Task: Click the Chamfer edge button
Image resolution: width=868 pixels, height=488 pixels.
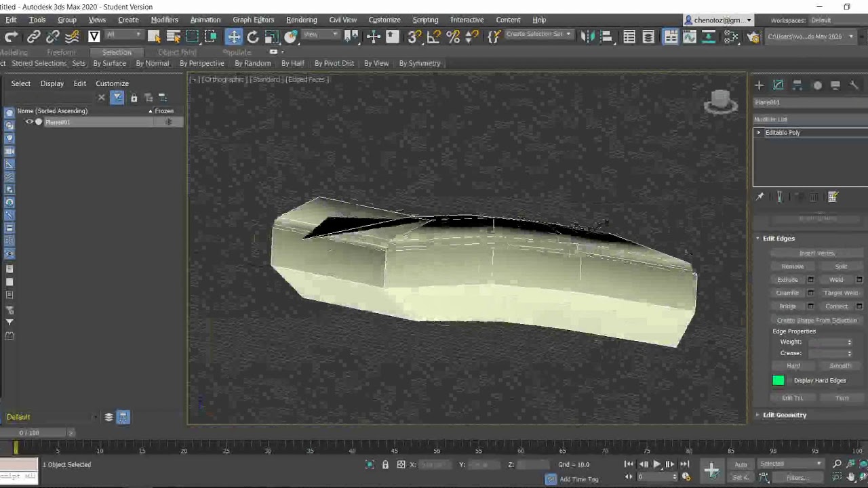Action: point(787,293)
